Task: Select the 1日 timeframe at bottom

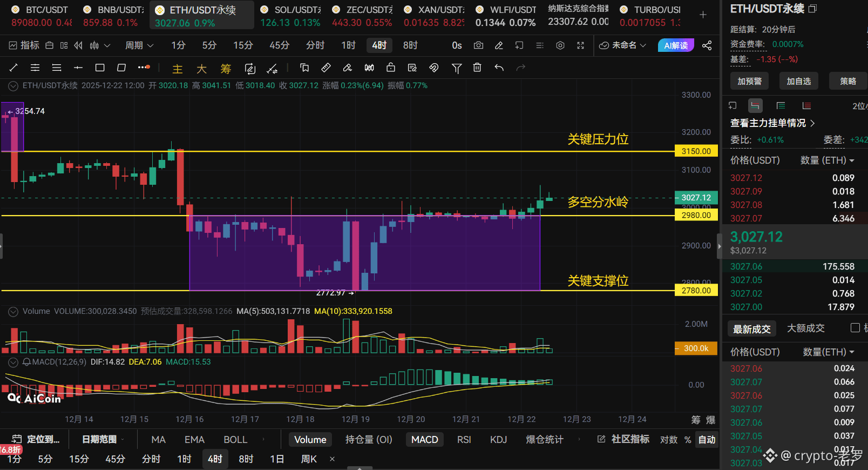Action: coord(277,459)
